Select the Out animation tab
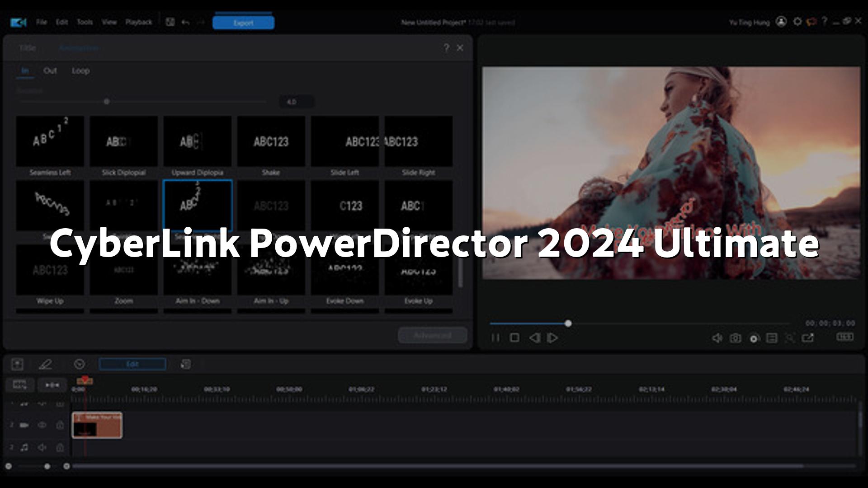 [x=50, y=71]
